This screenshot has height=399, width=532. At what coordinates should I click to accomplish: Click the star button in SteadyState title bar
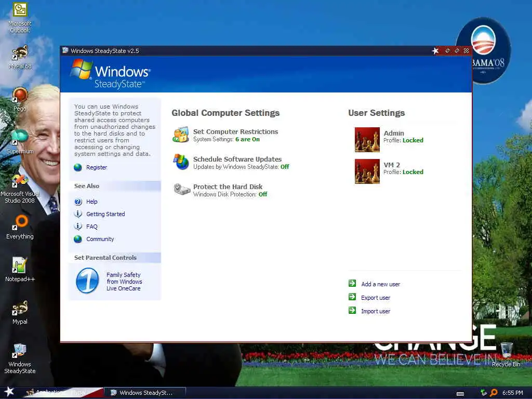[435, 51]
